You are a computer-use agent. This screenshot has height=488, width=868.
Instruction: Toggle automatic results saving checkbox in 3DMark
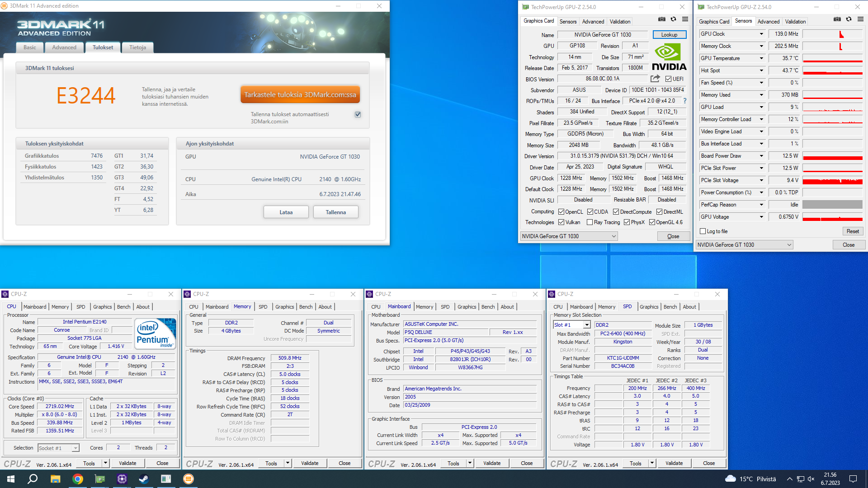click(x=358, y=114)
